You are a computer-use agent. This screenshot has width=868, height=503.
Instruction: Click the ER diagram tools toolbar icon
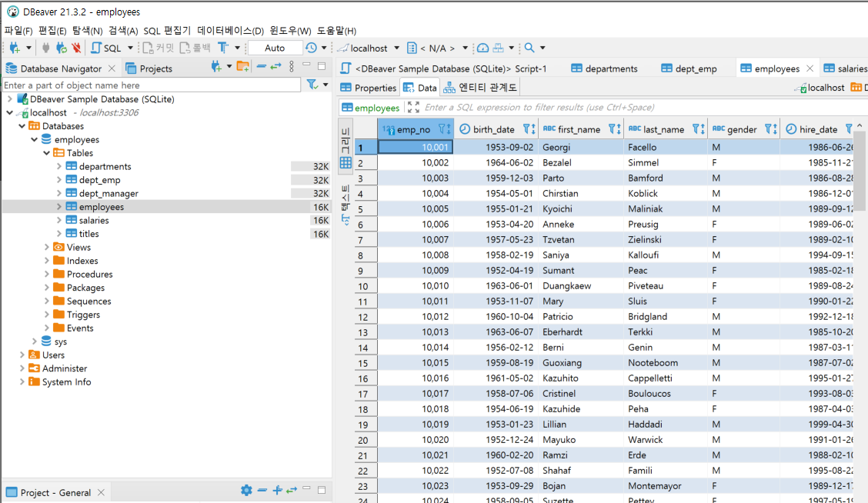(x=498, y=48)
